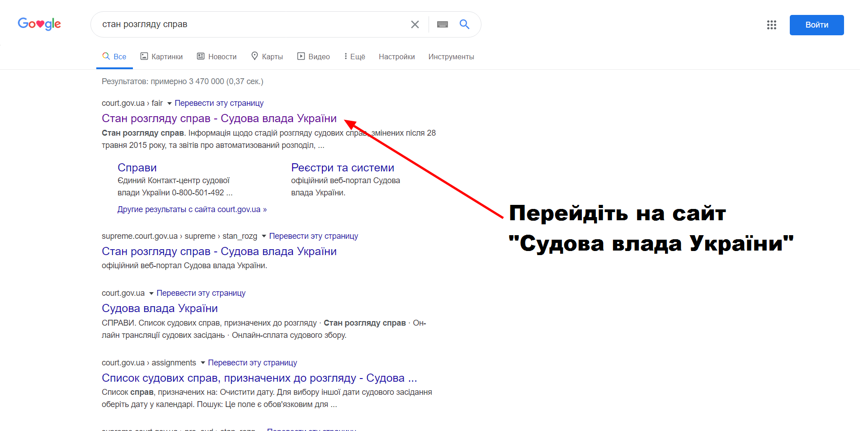Open first result Стан розгляду справ

(219, 118)
